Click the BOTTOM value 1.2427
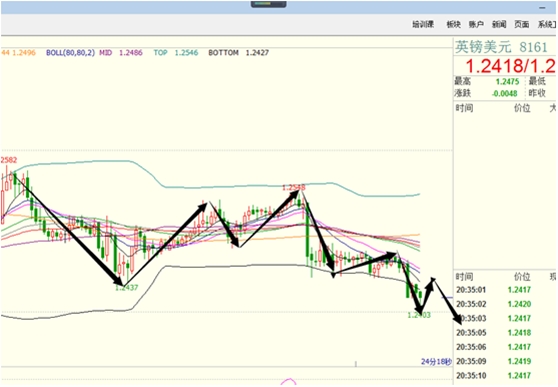Image resolution: width=558 pixels, height=387 pixels. (257, 53)
